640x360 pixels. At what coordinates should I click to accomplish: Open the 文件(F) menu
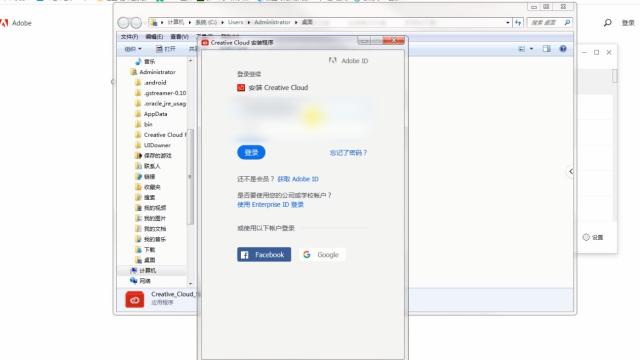pyautogui.click(x=129, y=37)
